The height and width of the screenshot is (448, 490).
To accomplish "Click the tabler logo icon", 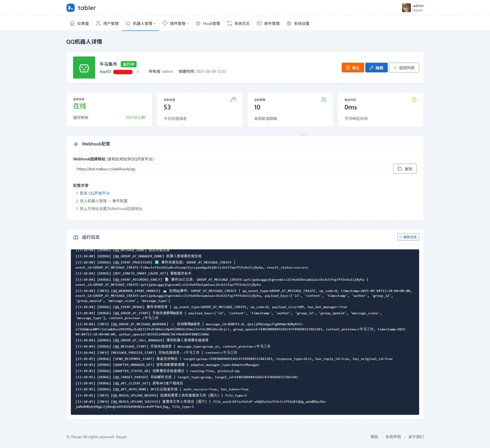I will 70,8.
